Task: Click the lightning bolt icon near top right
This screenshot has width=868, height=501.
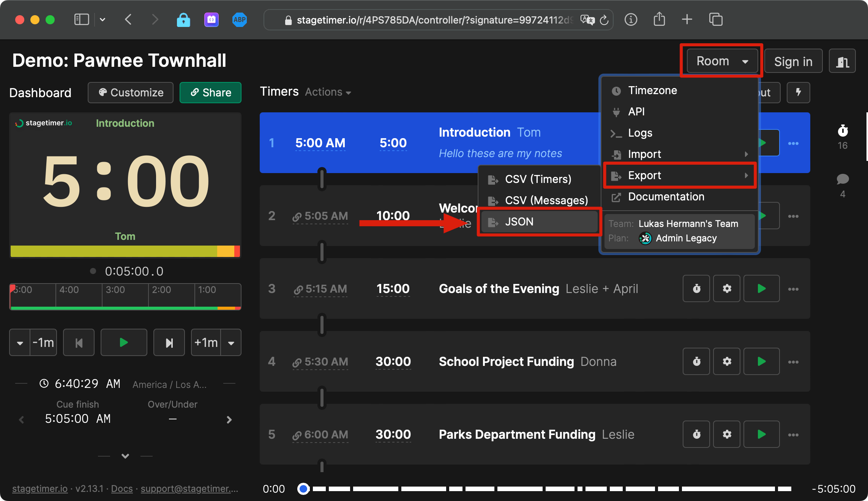Action: pyautogui.click(x=798, y=92)
